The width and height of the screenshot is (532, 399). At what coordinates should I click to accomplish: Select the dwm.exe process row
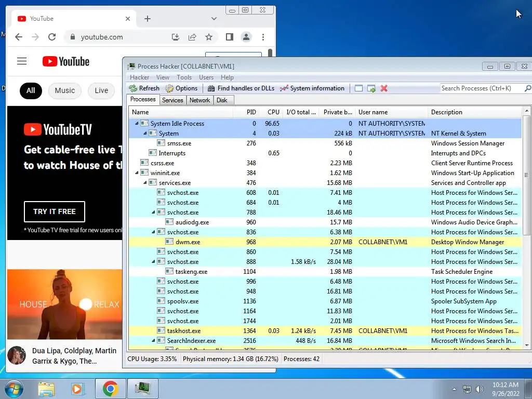pos(325,242)
